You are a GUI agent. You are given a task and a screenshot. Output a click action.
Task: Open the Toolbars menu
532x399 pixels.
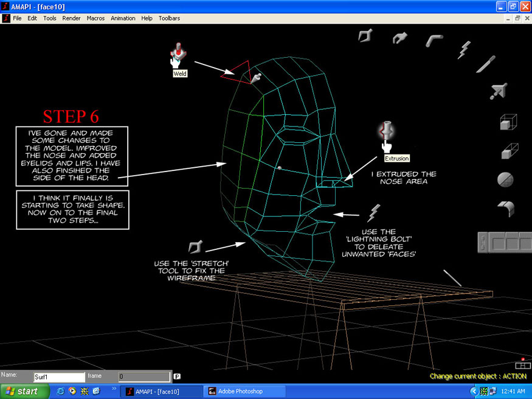click(x=169, y=18)
